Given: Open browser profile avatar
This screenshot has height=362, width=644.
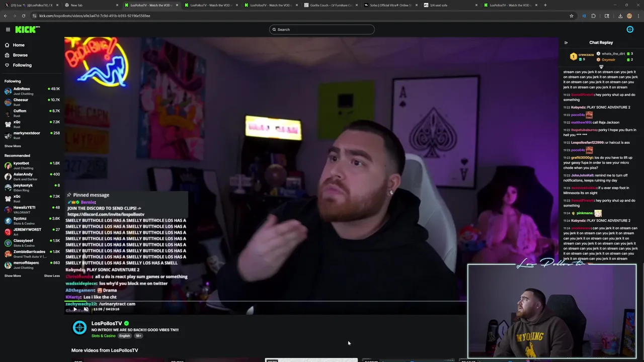Looking at the screenshot, I should 629,16.
